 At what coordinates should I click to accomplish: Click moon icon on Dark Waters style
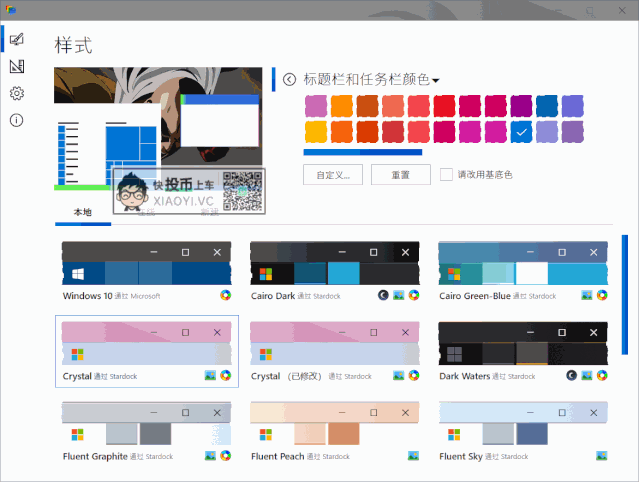571,375
